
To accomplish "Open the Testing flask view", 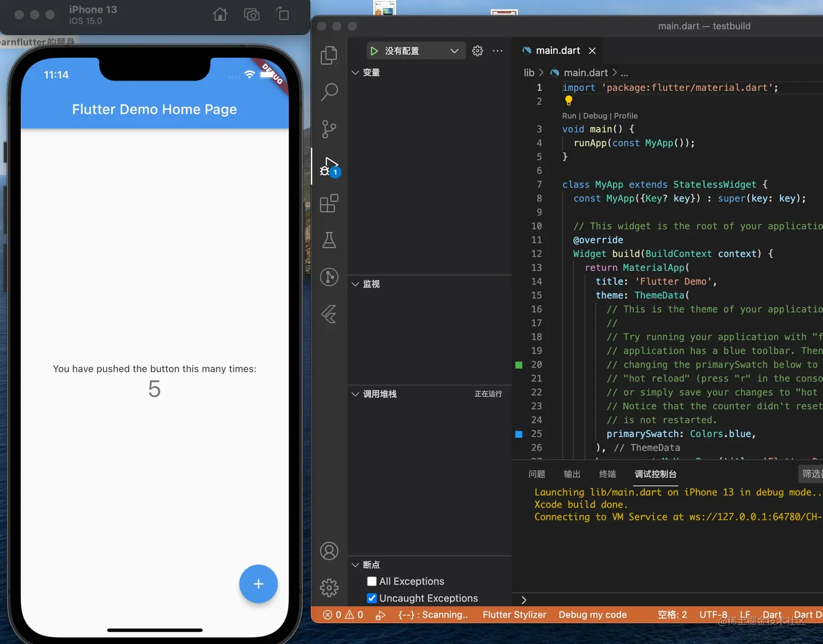I will point(329,240).
